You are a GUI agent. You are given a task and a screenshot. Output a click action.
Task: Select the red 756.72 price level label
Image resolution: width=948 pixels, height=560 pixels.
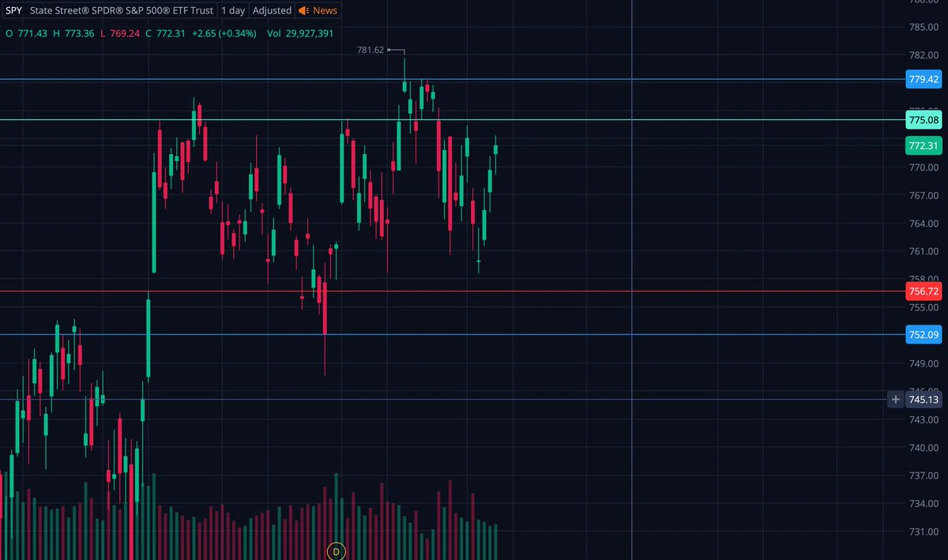click(x=924, y=291)
